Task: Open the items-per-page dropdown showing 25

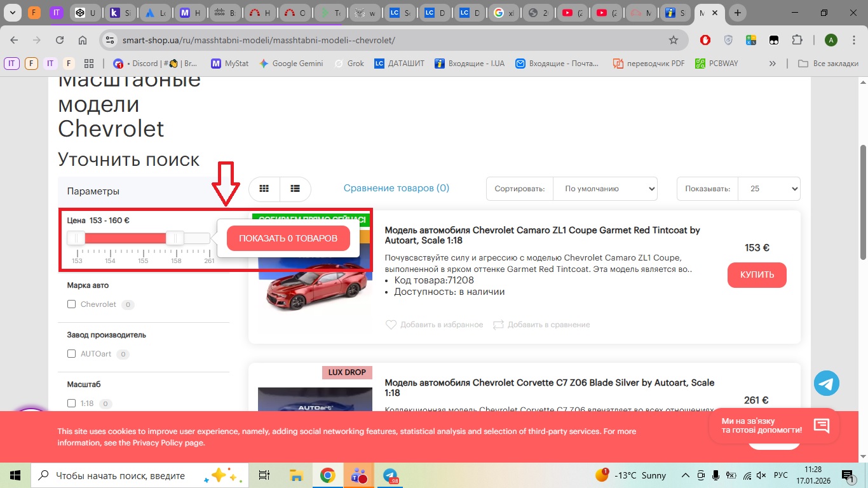Action: coord(769,189)
